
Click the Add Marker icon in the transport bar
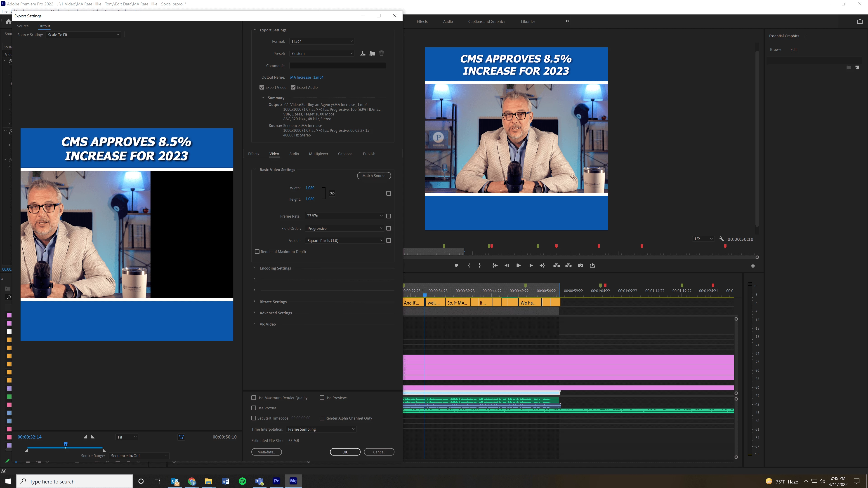pos(456,265)
